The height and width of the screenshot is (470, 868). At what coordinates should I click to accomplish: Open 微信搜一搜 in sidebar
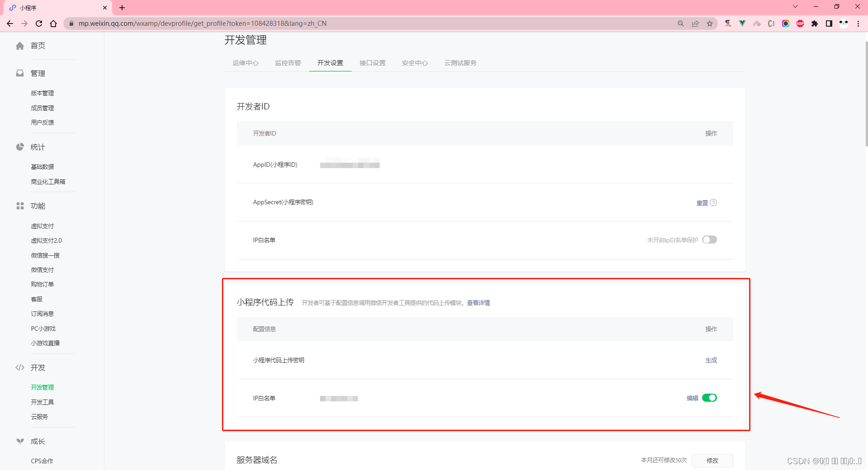(x=45, y=255)
